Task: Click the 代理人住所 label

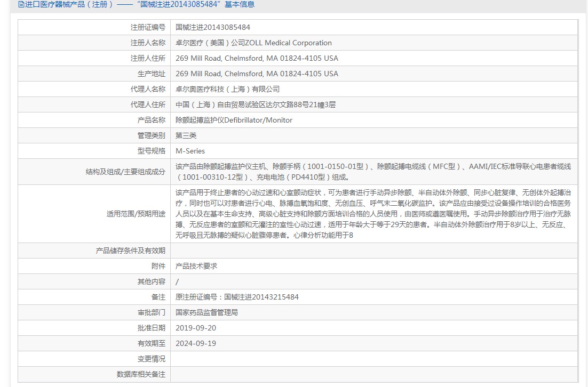Action: (x=148, y=104)
